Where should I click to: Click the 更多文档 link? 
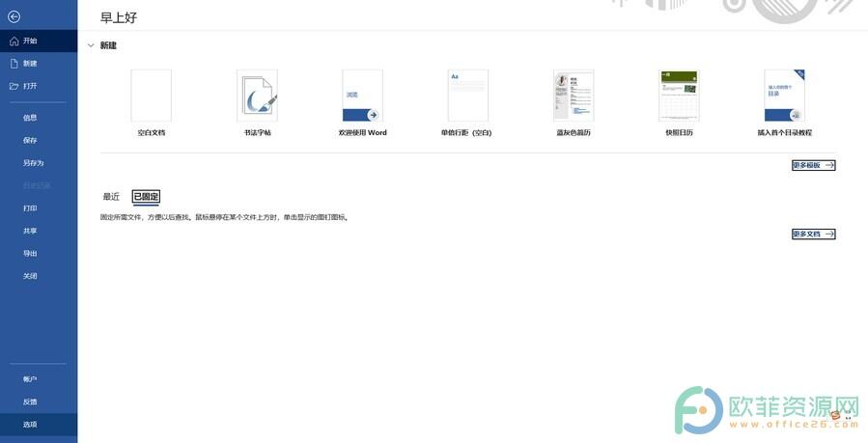(814, 235)
